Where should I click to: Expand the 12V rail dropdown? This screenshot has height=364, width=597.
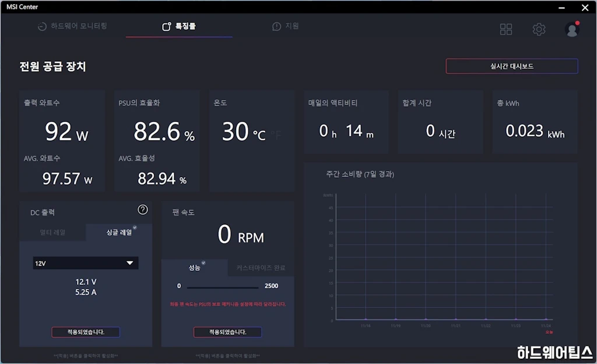pos(86,263)
